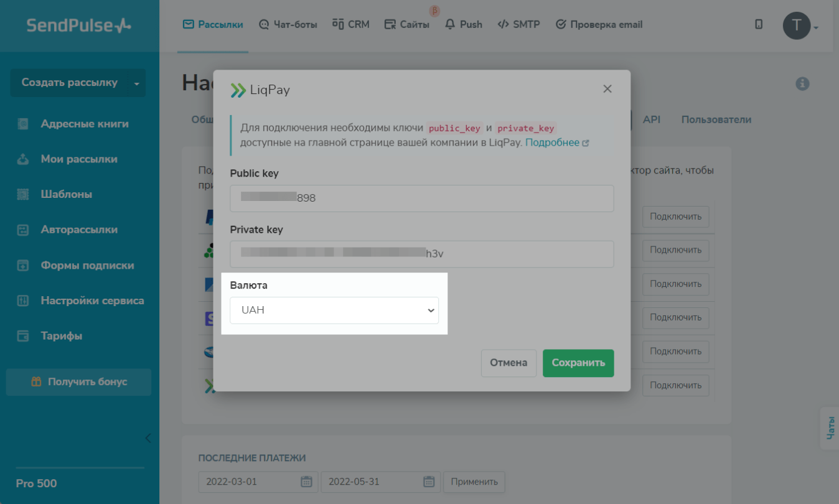Image resolution: width=839 pixels, height=504 pixels.
Task: Switch to the Чат-боты section
Action: (x=288, y=25)
